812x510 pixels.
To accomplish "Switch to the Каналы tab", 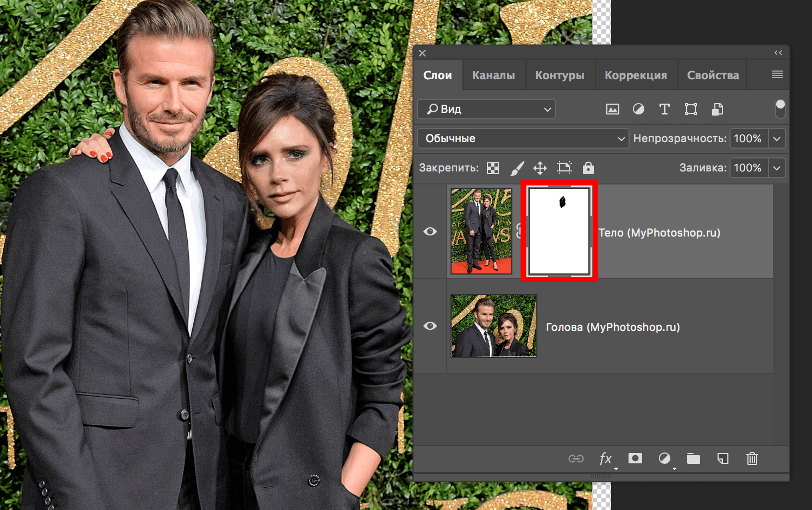I will (x=493, y=75).
